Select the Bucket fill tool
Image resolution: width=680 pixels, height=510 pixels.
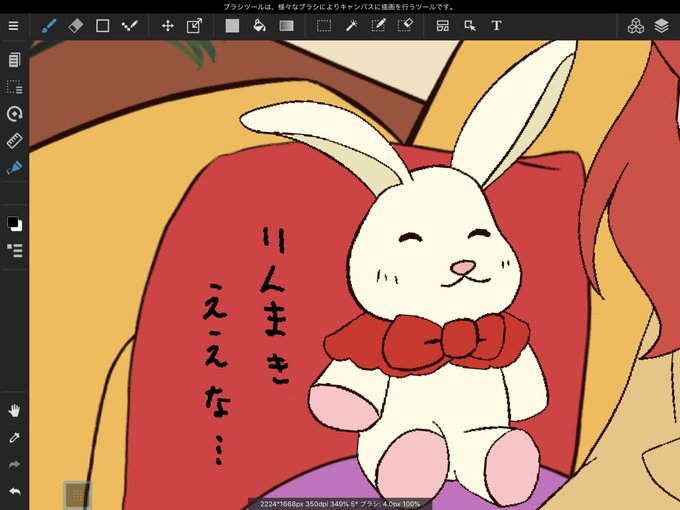pos(259,26)
